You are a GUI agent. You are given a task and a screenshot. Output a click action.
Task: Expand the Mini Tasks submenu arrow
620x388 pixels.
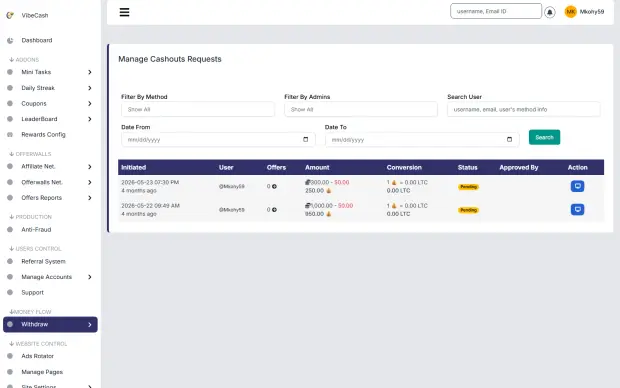(90, 72)
